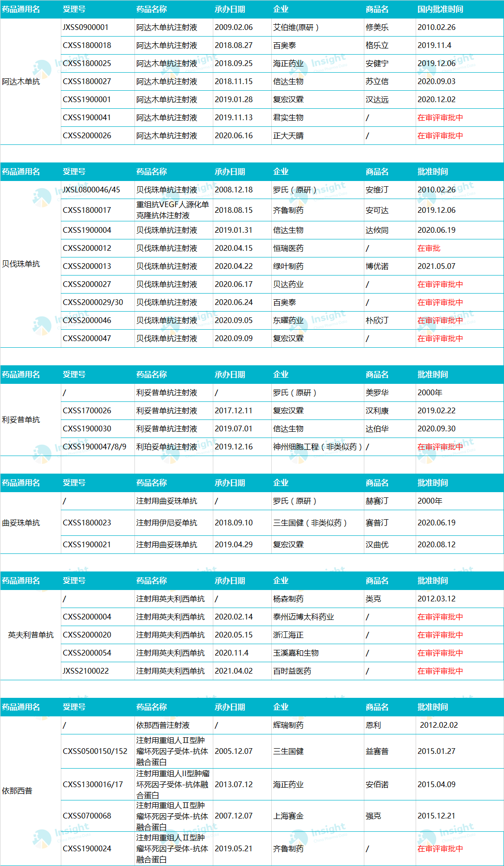Image resolution: width=504 pixels, height=866 pixels.
Task: Select trade name 达攸同
Action: coord(377,230)
